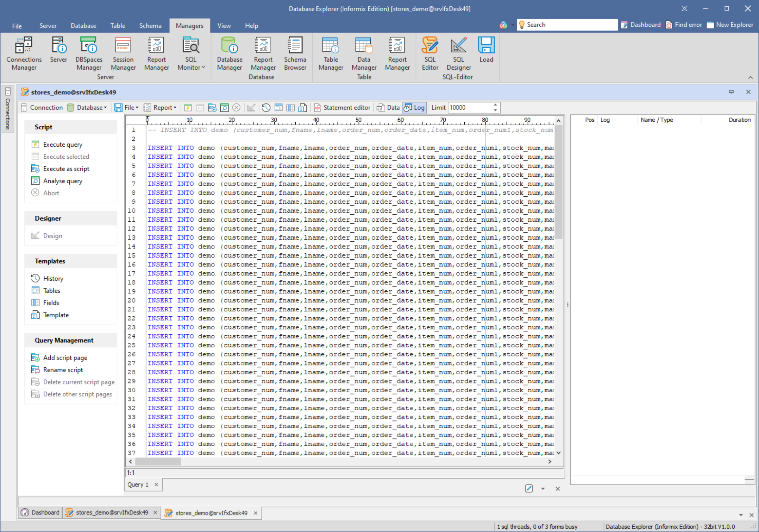
Task: Click the Limit value field
Action: [x=470, y=108]
